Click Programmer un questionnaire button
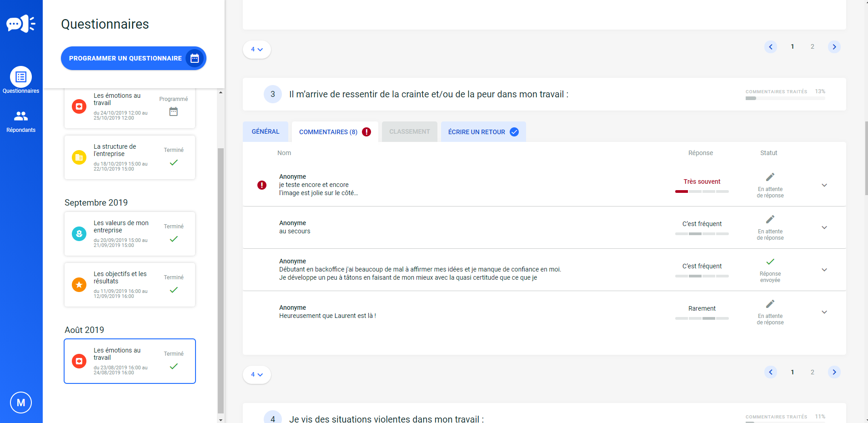Viewport: 868px width, 423px height. (x=134, y=58)
